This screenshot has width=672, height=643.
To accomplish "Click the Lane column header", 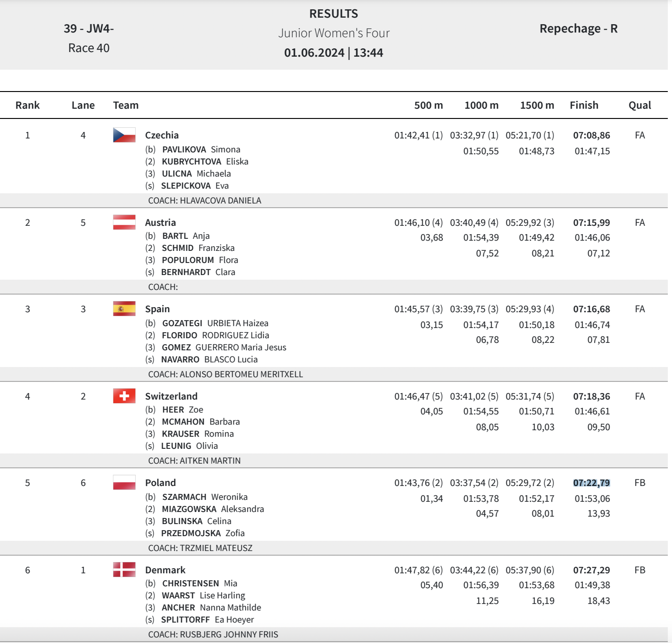I will click(83, 105).
